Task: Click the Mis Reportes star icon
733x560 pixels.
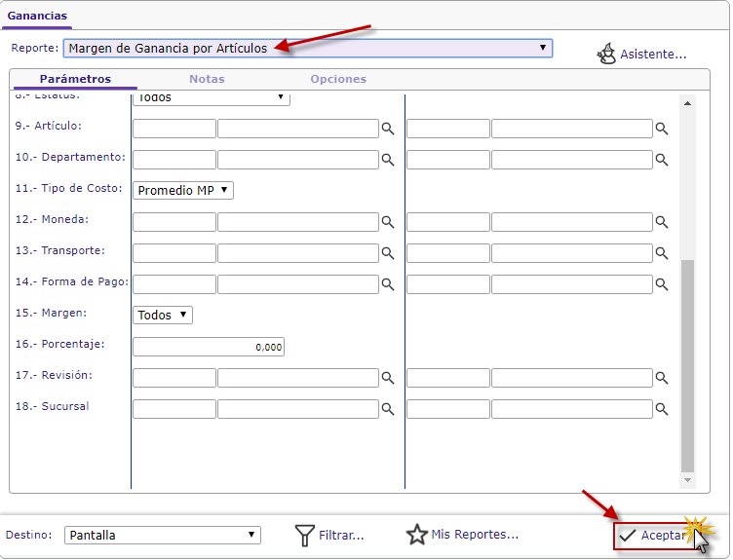Action: coord(416,535)
